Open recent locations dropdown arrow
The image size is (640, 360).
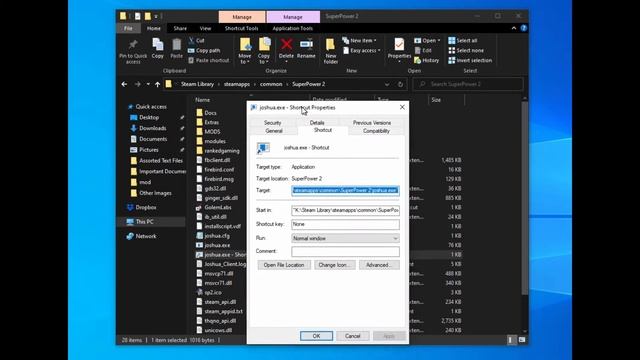148,84
